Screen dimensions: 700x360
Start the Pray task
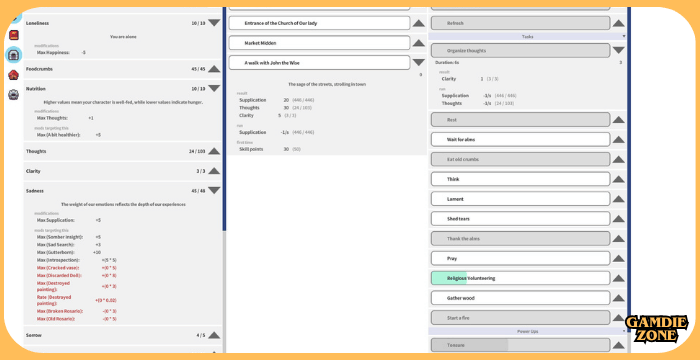tap(521, 258)
